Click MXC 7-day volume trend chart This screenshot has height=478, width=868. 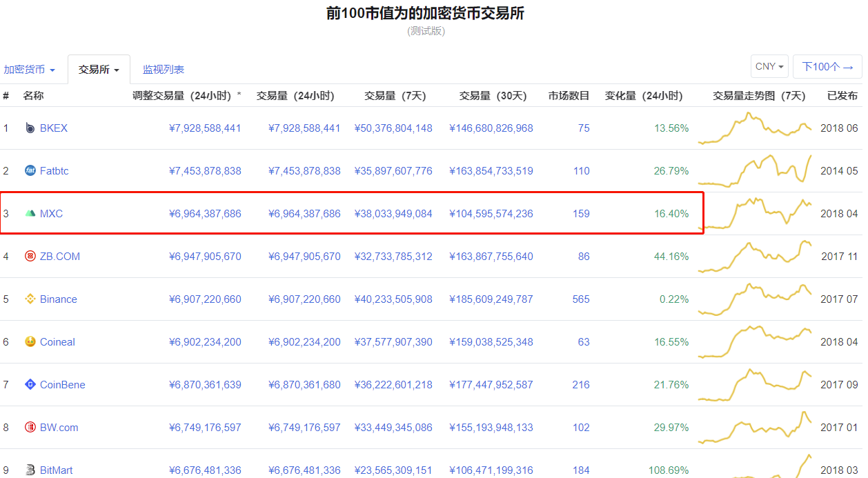coord(756,214)
